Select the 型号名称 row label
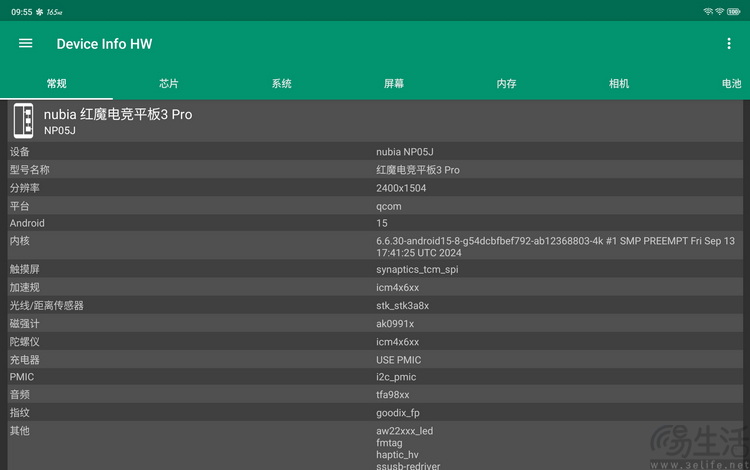750x470 pixels. 30,170
